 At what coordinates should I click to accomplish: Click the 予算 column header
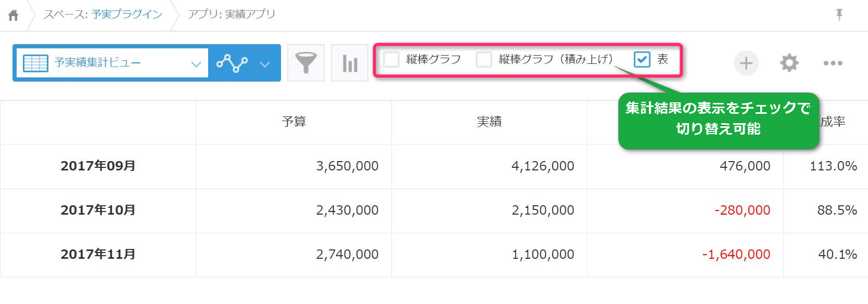pos(293,122)
